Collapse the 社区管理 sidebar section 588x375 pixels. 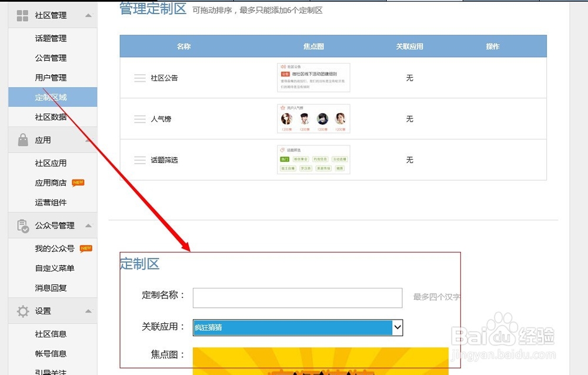click(x=89, y=16)
